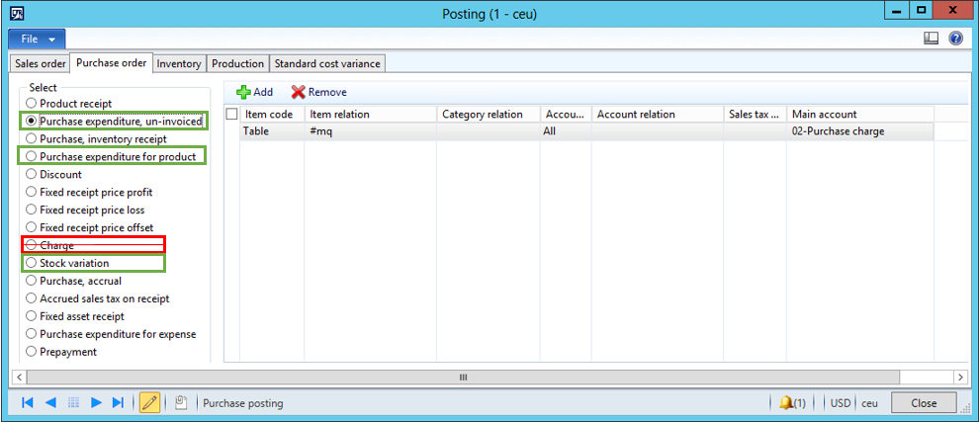Viewport: 980px width, 422px height.
Task: Go to the first record
Action: 27,402
